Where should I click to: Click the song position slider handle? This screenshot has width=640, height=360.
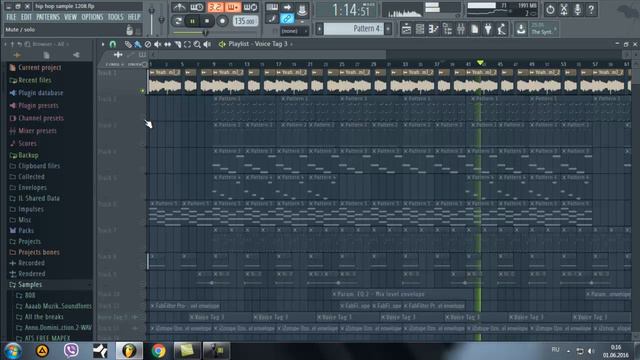(x=205, y=33)
